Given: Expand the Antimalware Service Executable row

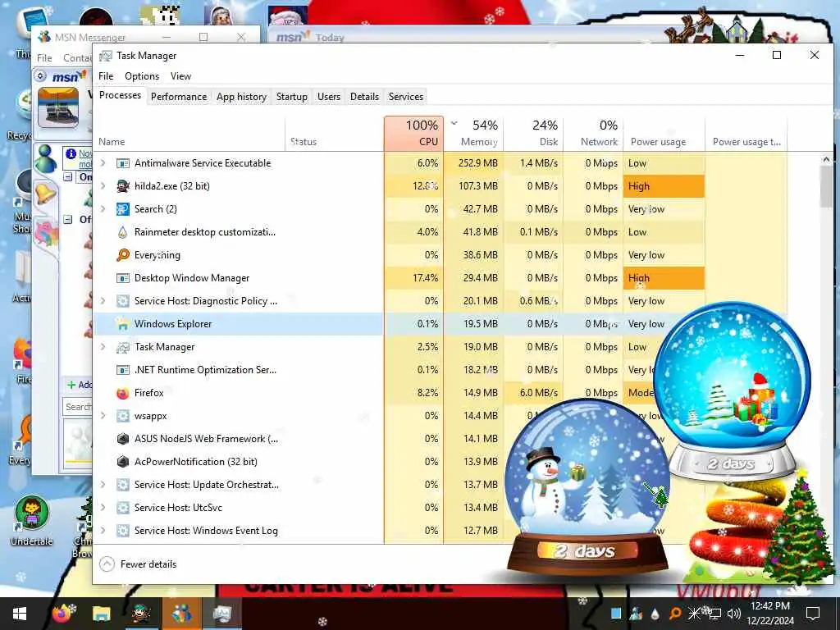Looking at the screenshot, I should [x=103, y=163].
